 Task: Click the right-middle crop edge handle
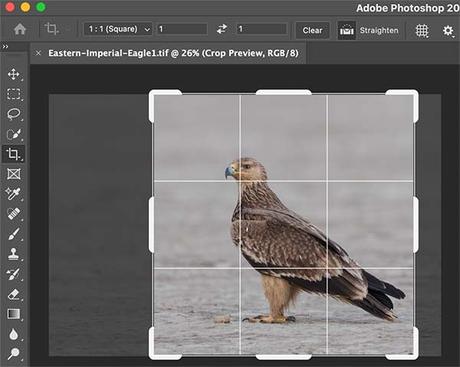tap(416, 224)
